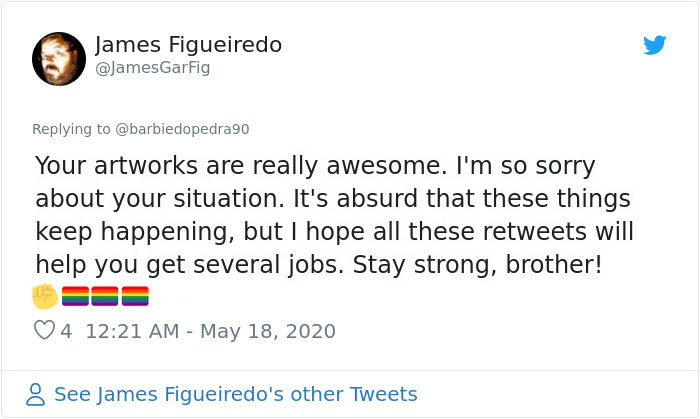Select the last rainbow flag emoji

(x=135, y=296)
